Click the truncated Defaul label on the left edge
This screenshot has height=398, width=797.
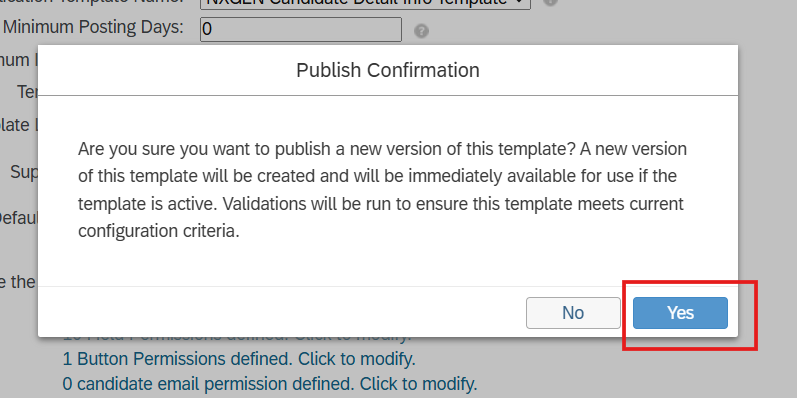point(19,219)
